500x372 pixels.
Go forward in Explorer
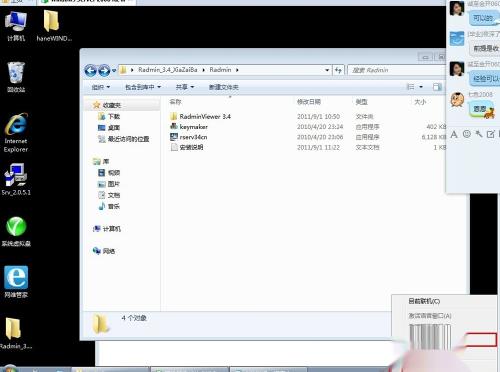pos(104,70)
